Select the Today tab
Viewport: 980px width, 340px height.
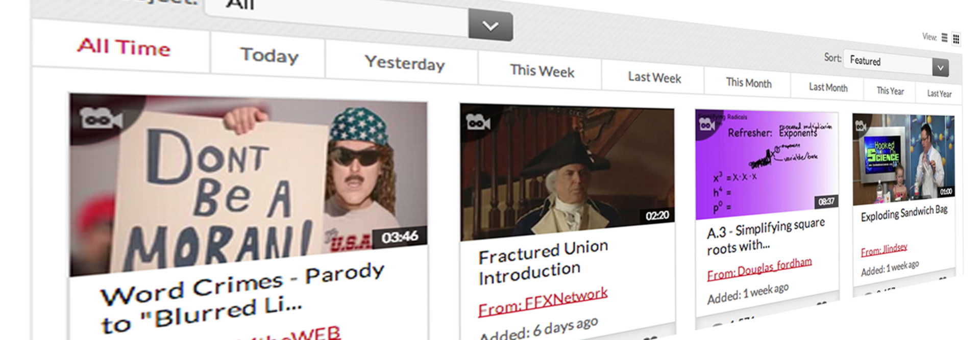tap(268, 55)
